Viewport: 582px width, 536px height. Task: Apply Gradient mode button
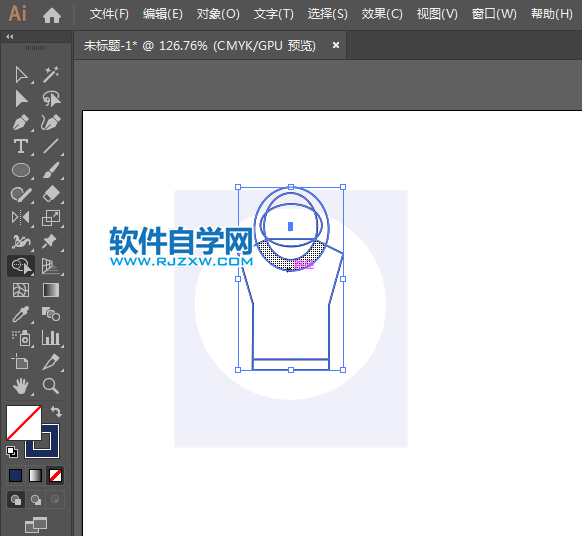coord(36,475)
